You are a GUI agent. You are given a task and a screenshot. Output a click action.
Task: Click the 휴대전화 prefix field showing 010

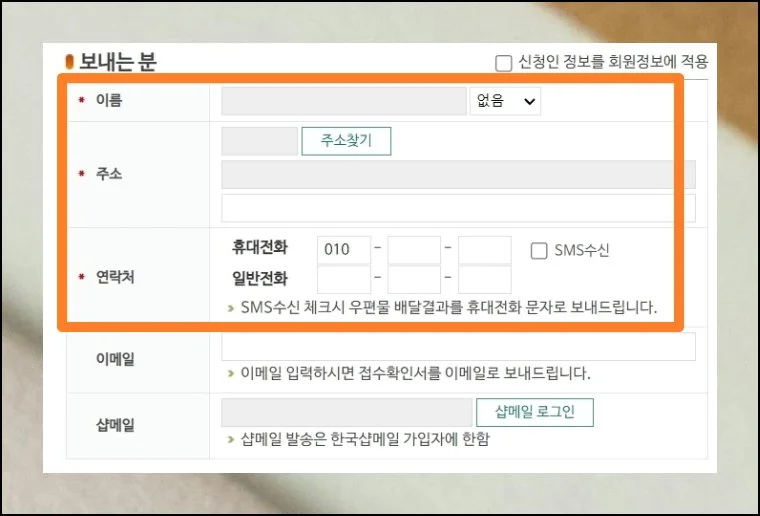pyautogui.click(x=343, y=250)
